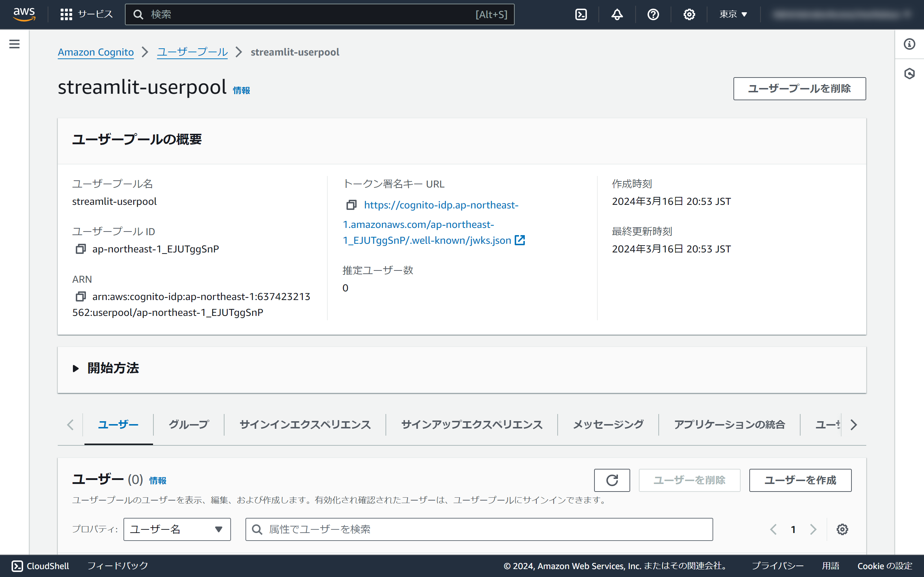This screenshot has height=577, width=924.
Task: Copy the token signing key URL
Action: click(x=351, y=205)
